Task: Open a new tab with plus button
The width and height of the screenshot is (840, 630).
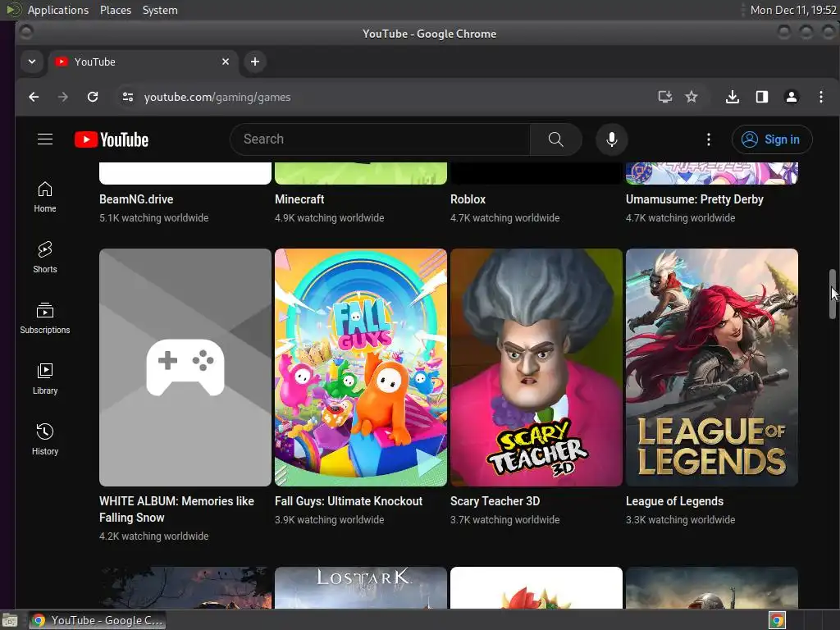Action: point(255,62)
